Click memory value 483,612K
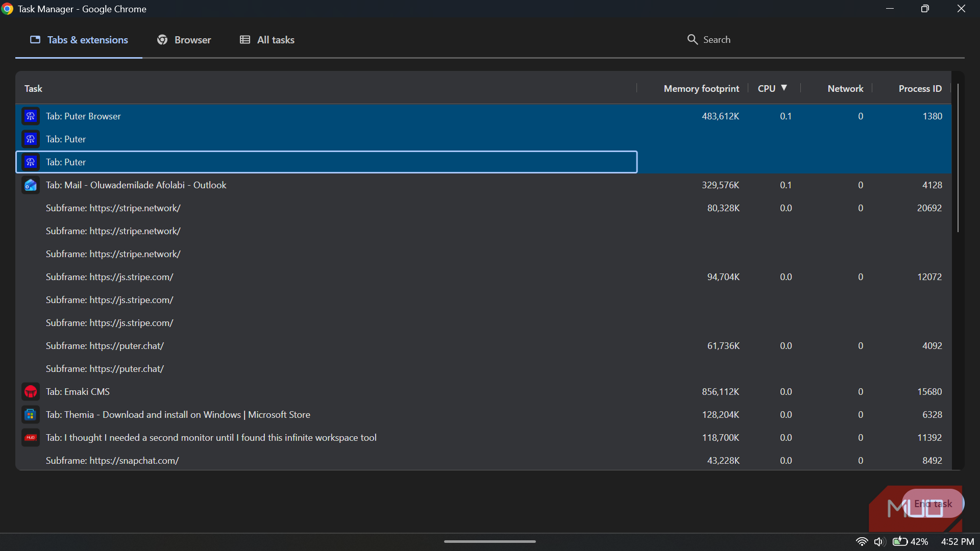The width and height of the screenshot is (980, 551). (x=720, y=116)
